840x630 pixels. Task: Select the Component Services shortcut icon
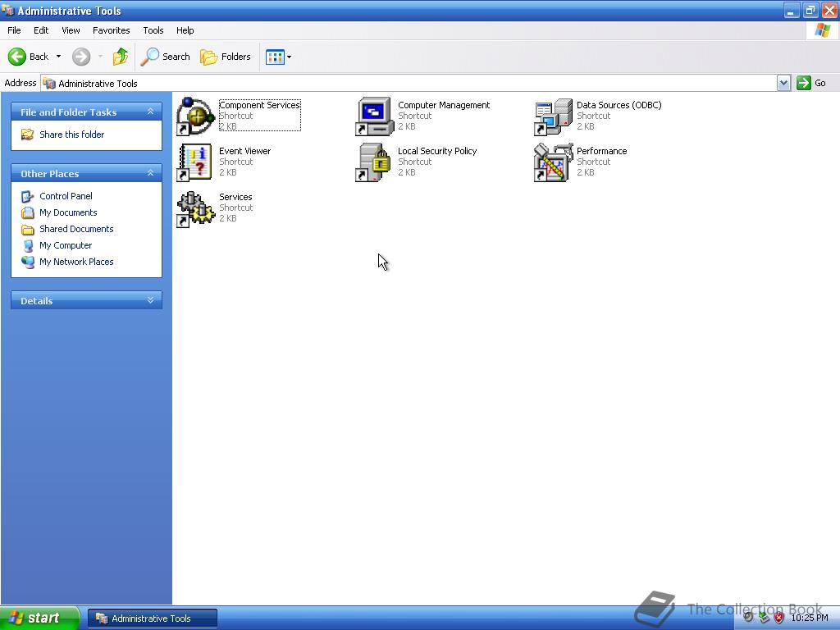click(195, 116)
